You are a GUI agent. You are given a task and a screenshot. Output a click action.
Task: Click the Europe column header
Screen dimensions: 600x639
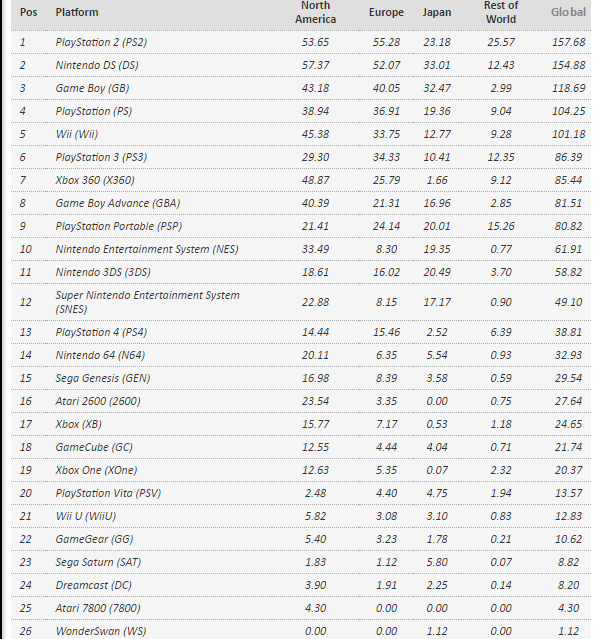[x=386, y=12]
